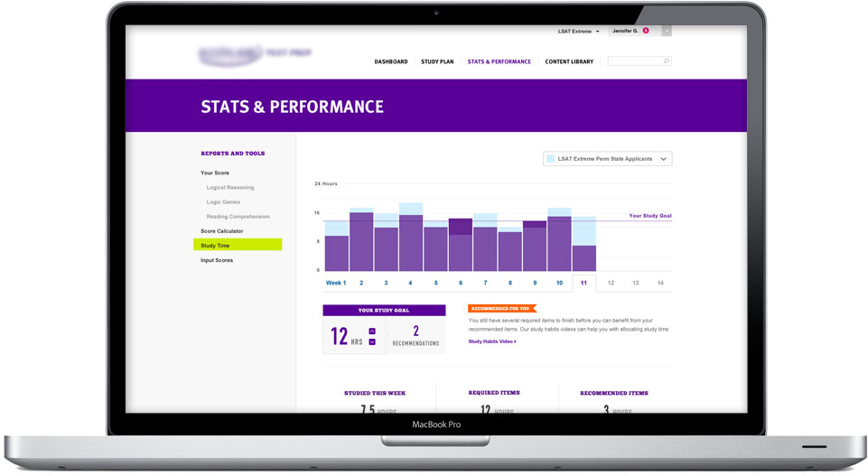
Task: Click the light blue comparison legend swatch
Action: 550,159
